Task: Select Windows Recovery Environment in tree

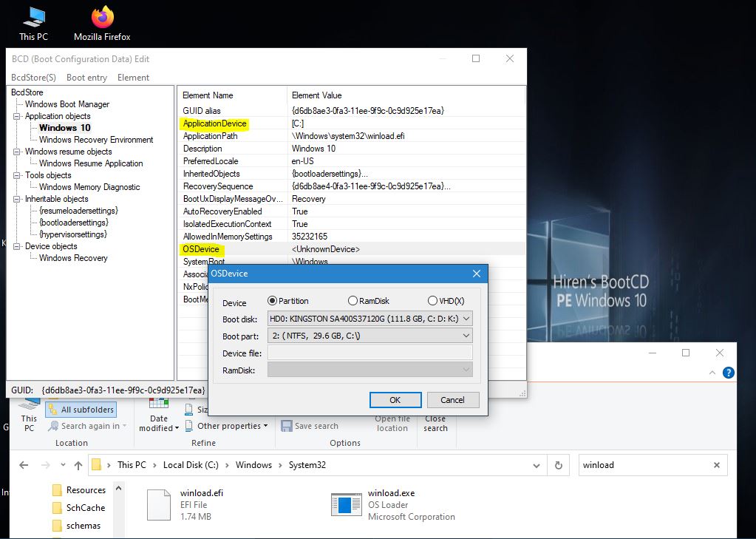Action: tap(96, 140)
